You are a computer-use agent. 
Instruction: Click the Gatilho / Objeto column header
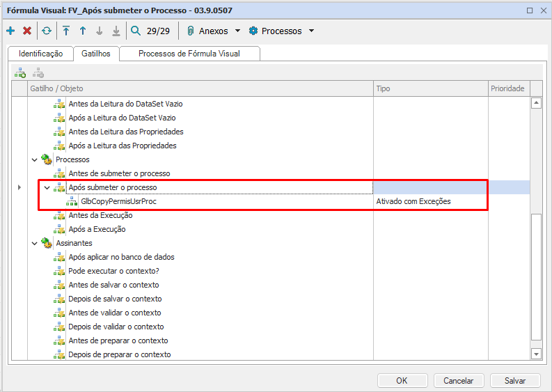point(200,88)
